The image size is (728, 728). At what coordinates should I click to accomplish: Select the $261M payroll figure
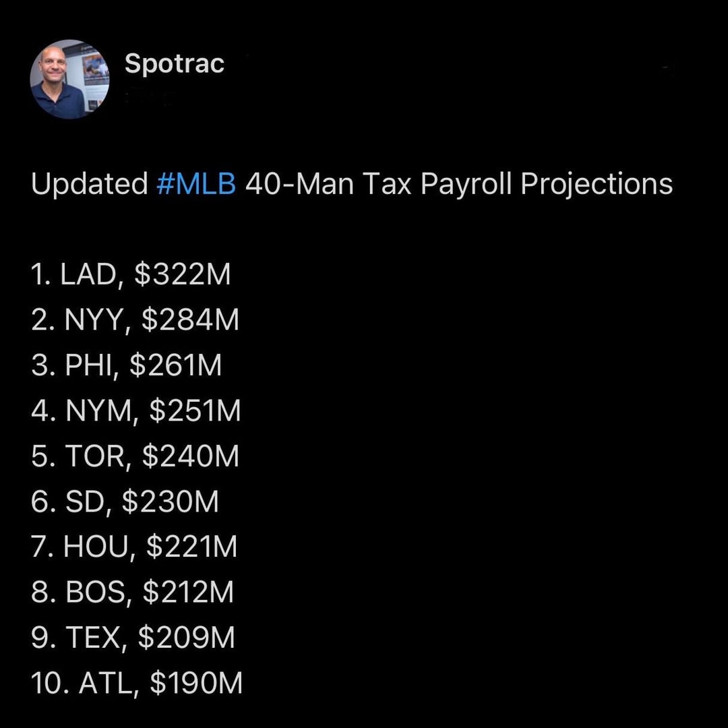coord(175,365)
